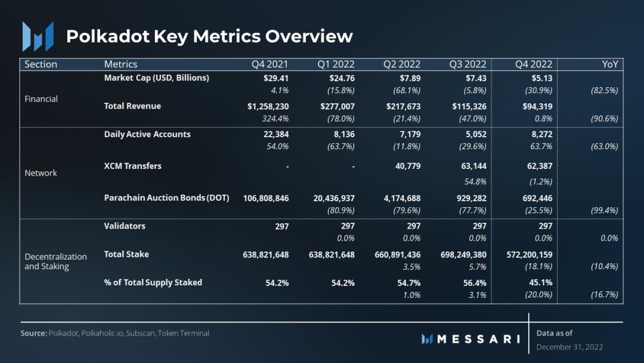Image resolution: width=644 pixels, height=363 pixels.
Task: Click the Metrics column header
Action: tap(120, 64)
